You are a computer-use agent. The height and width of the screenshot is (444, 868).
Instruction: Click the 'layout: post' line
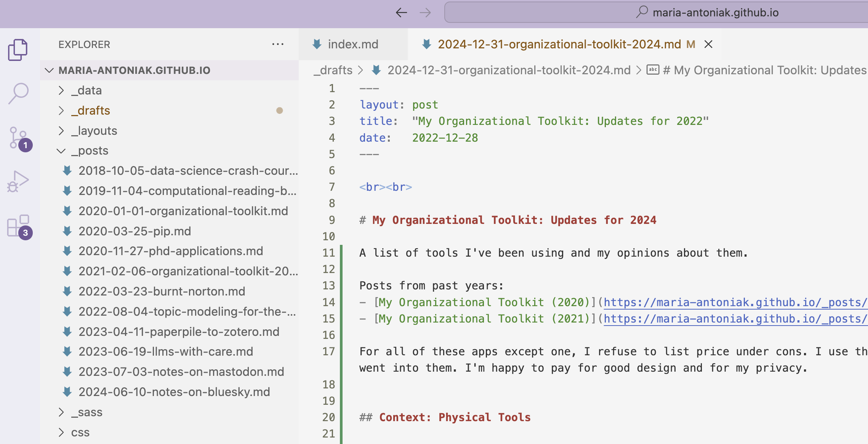(399, 105)
